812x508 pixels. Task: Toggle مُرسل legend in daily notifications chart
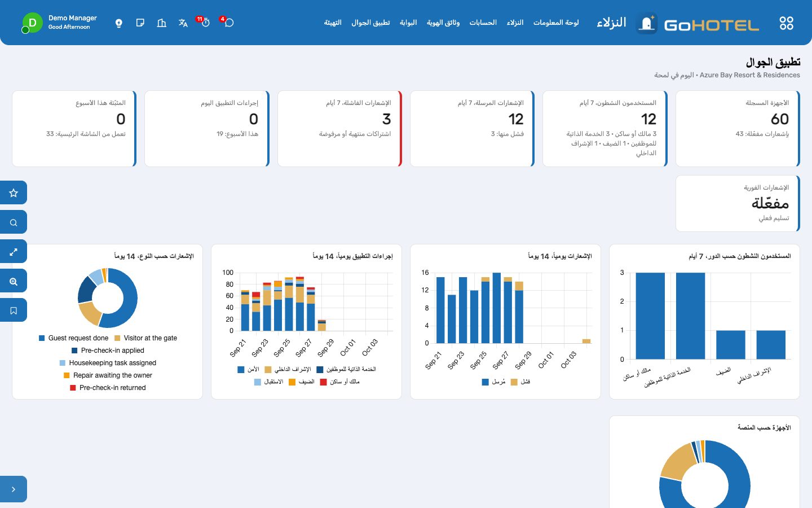tap(494, 382)
